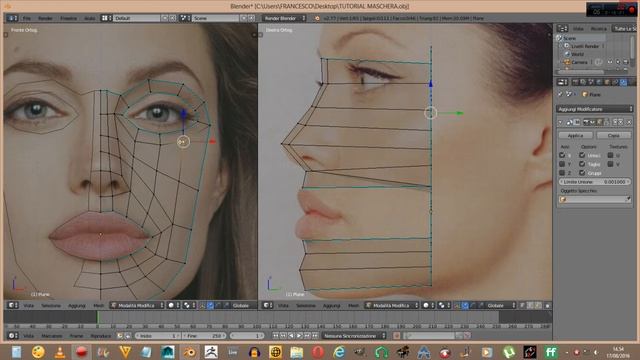This screenshot has height=360, width=640.
Task: Click the scene browse icon
Action: [x=185, y=18]
